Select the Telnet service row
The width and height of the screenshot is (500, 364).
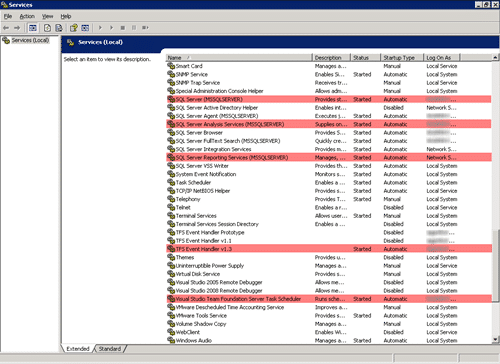point(329,207)
